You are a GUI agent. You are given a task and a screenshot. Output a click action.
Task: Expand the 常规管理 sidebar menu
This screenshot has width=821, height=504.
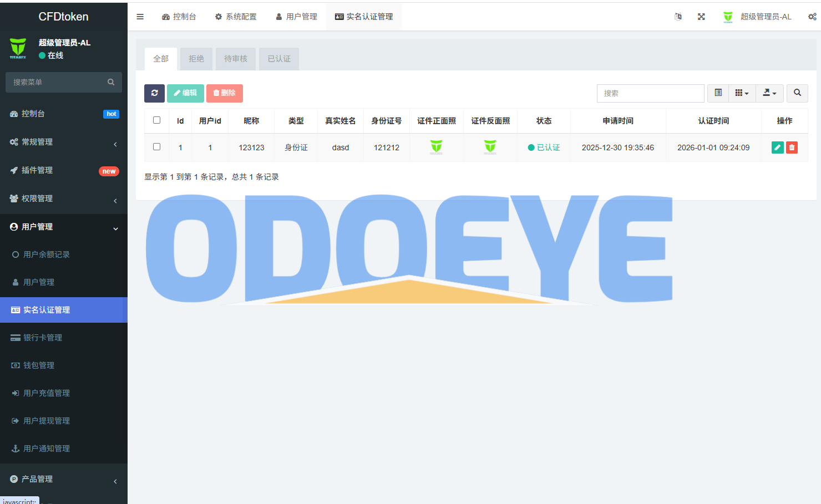[x=64, y=142]
